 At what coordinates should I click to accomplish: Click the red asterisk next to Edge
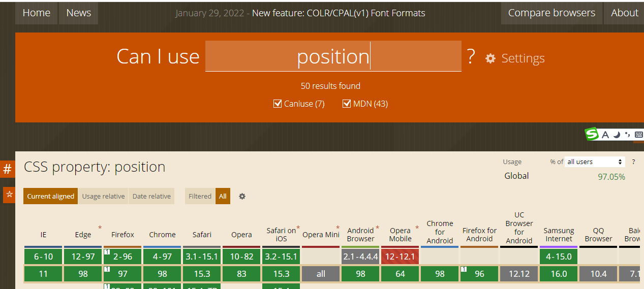click(x=100, y=228)
